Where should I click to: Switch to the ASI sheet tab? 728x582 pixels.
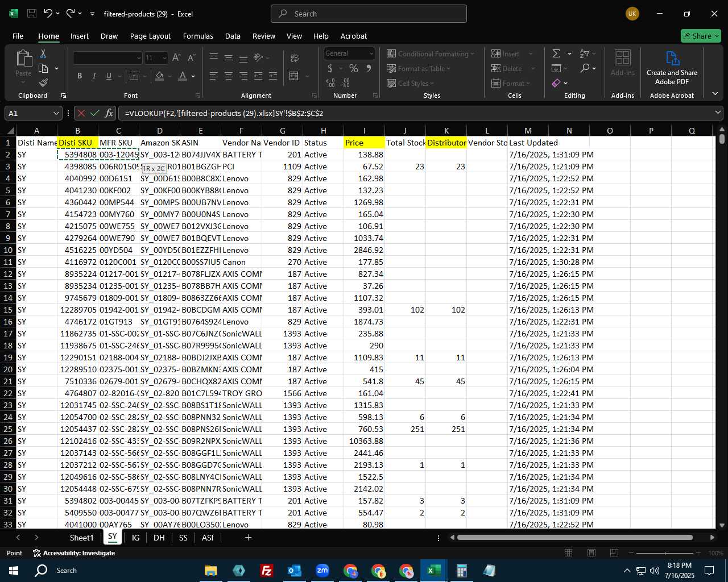208,537
